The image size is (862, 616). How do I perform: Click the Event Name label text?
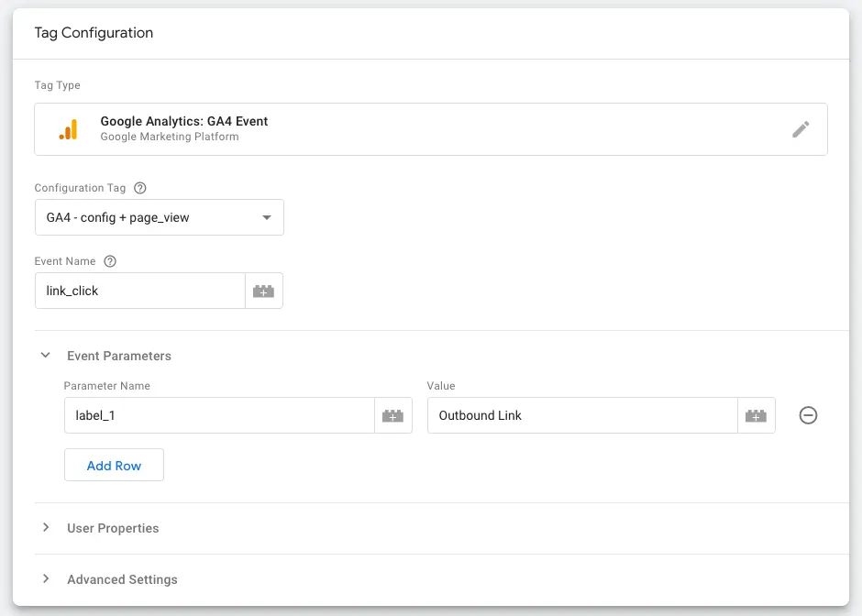(x=65, y=261)
